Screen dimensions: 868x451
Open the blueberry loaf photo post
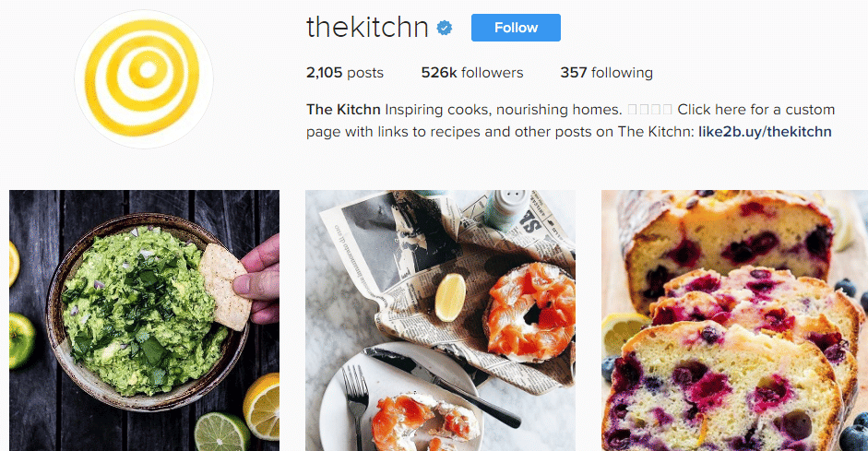coord(734,320)
